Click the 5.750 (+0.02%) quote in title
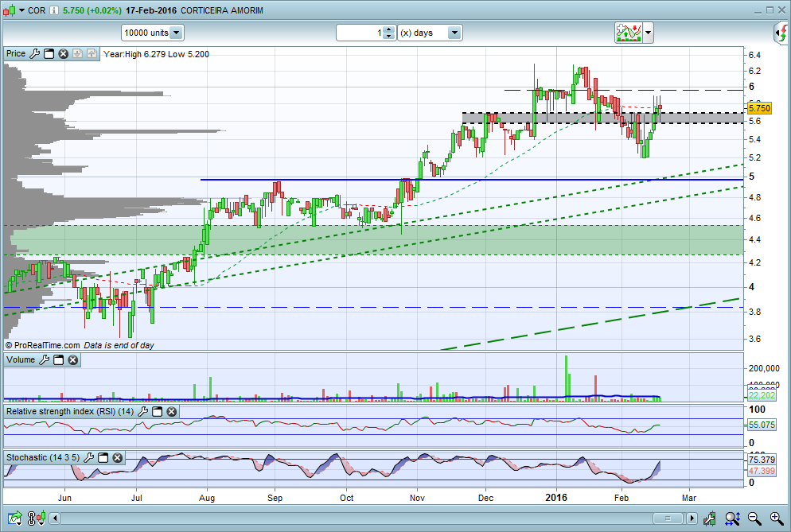Screen dimensions: 791x532 click(x=92, y=10)
